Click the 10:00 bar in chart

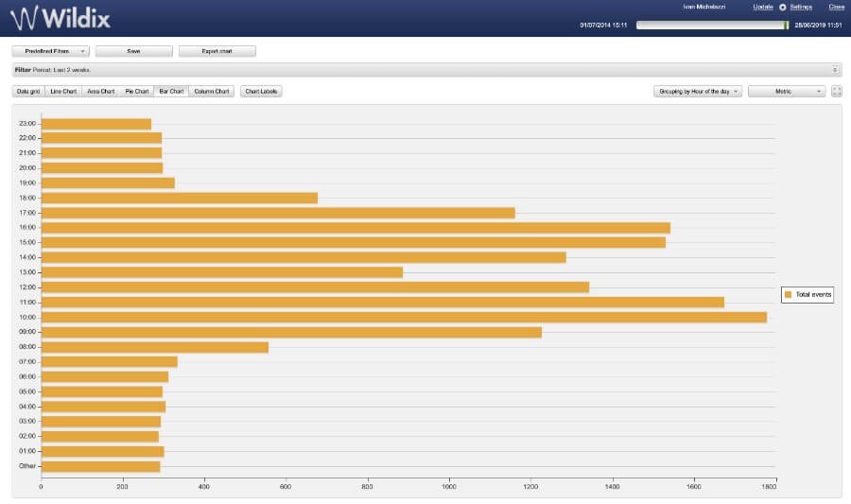[x=404, y=317]
